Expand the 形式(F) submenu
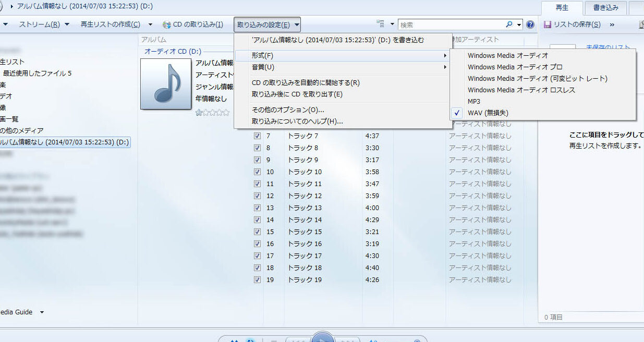This screenshot has height=342, width=644. pos(342,55)
